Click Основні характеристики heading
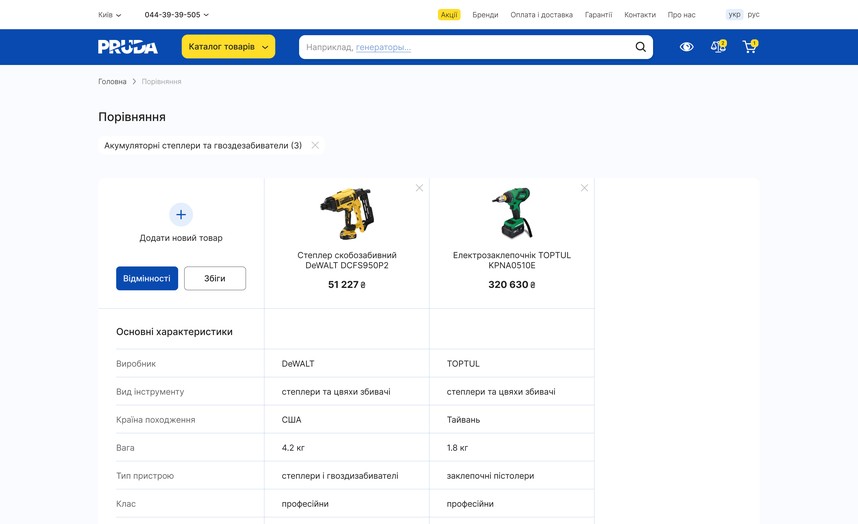The height and width of the screenshot is (524, 858). (174, 331)
